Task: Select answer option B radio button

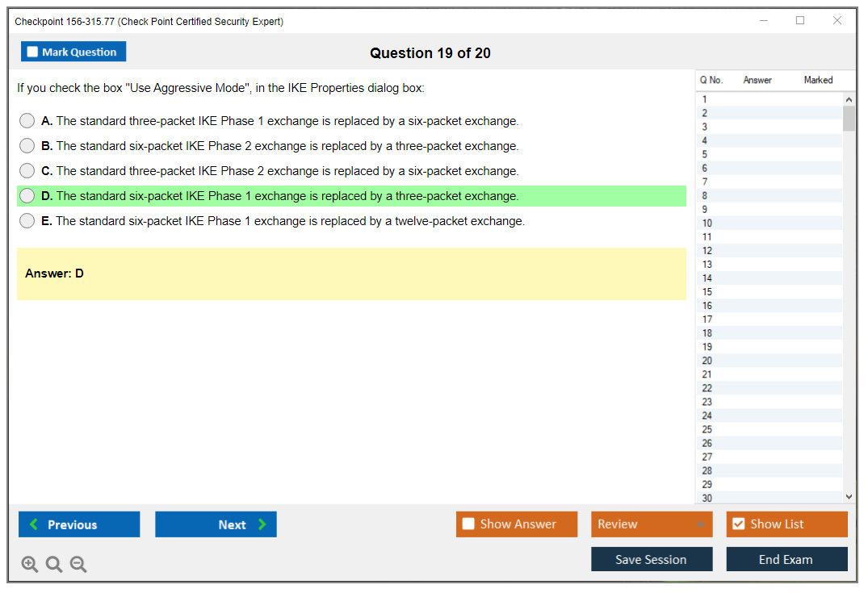Action: click(27, 146)
